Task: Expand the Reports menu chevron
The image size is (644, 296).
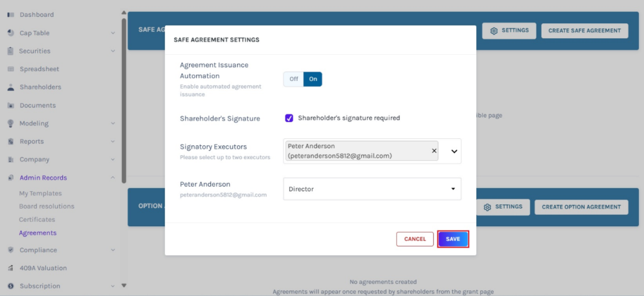Action: [113, 141]
